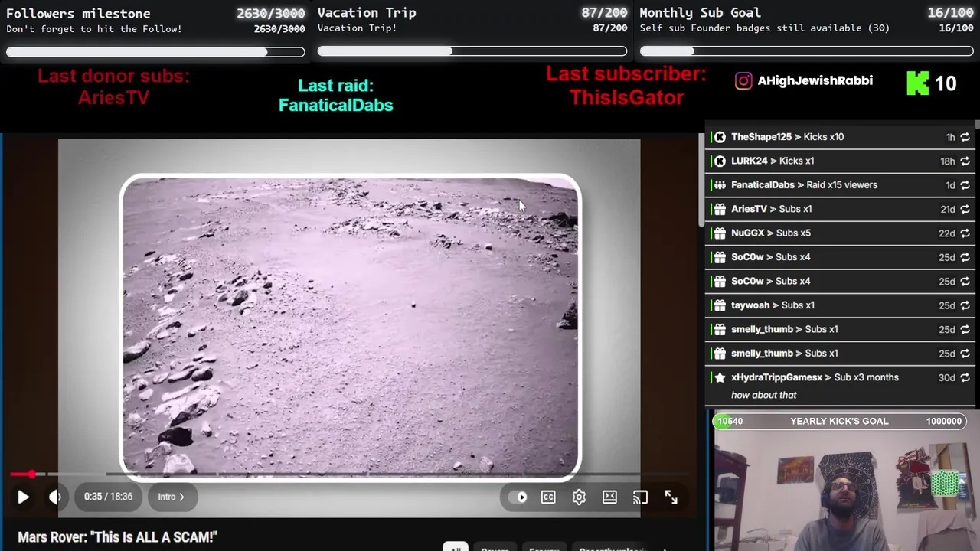Viewport: 980px width, 551px height.
Task: Turn on closed captions (CC)
Action: click(548, 497)
